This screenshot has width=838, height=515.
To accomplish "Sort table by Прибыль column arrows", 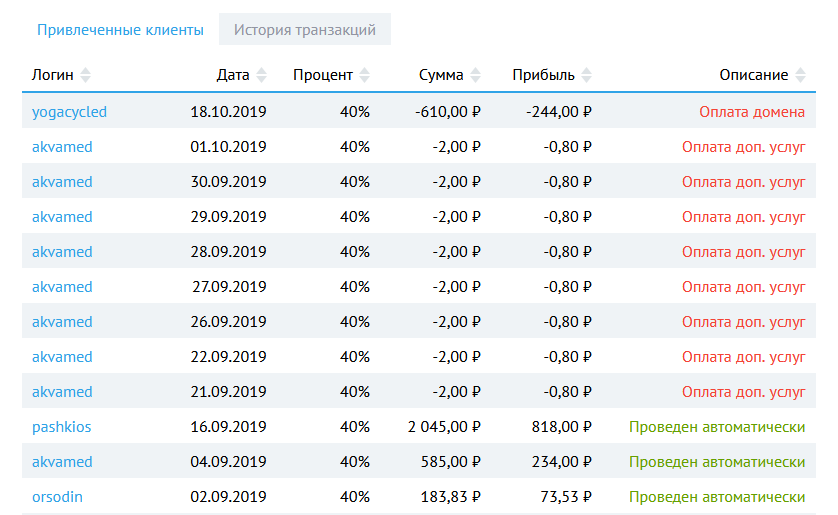I will [x=586, y=75].
